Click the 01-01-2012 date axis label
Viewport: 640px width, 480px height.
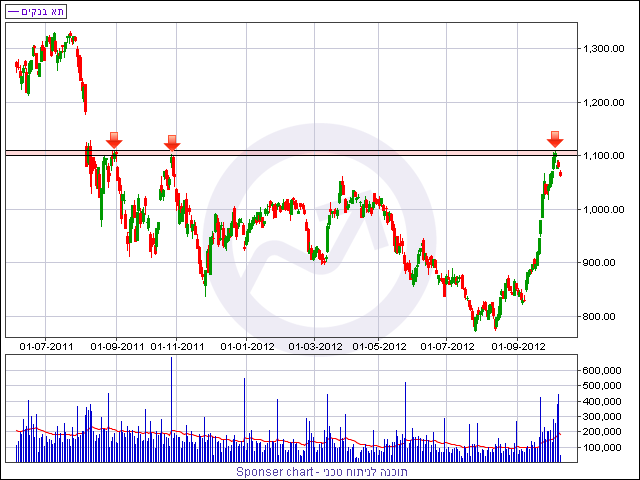click(247, 347)
